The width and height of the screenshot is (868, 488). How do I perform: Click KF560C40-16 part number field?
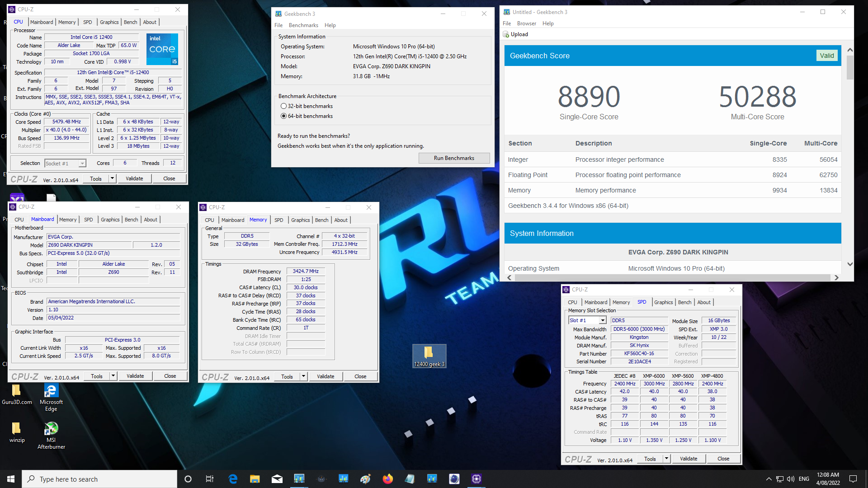coord(639,354)
